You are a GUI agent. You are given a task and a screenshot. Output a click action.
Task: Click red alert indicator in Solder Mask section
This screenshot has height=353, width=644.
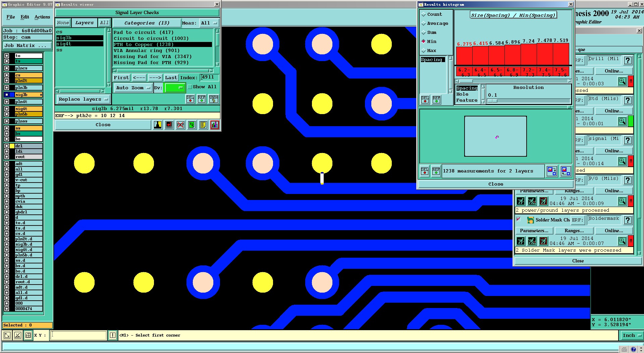click(631, 241)
